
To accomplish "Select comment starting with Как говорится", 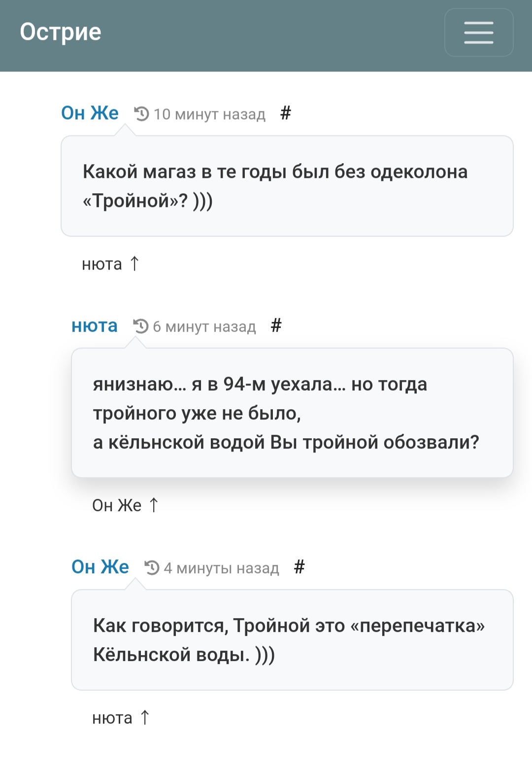I will click(x=292, y=640).
